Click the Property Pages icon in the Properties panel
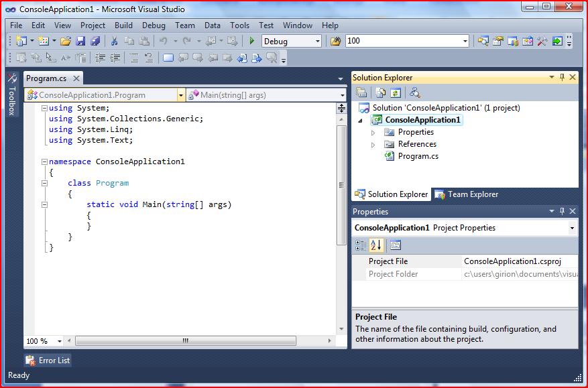 coord(396,245)
